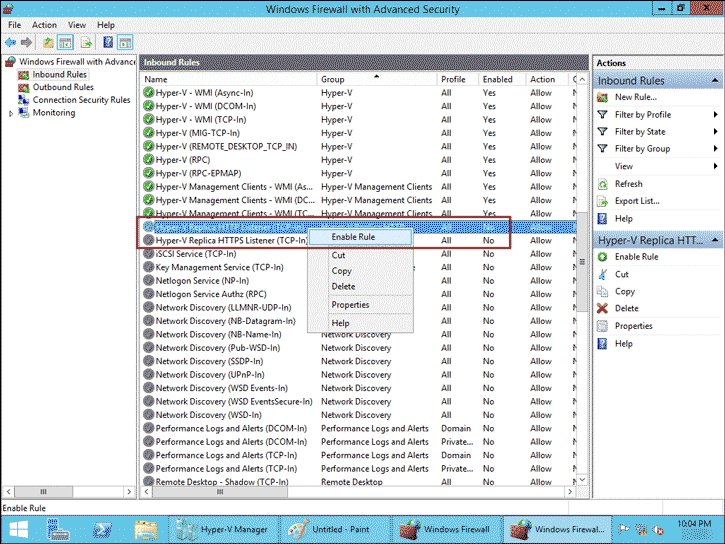Click Refresh in Actions pane

coord(628,184)
